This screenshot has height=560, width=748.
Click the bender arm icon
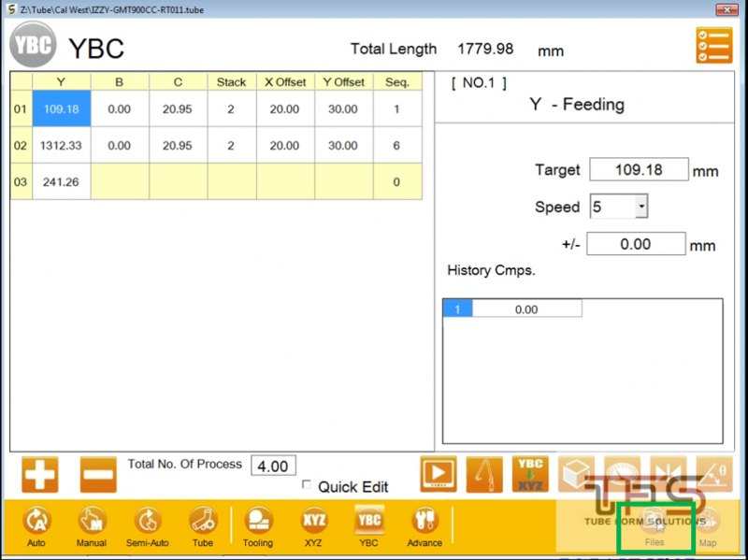(x=484, y=474)
